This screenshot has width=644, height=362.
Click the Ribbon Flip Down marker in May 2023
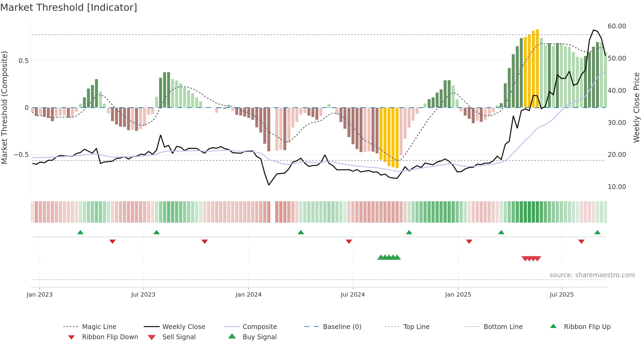[112, 242]
